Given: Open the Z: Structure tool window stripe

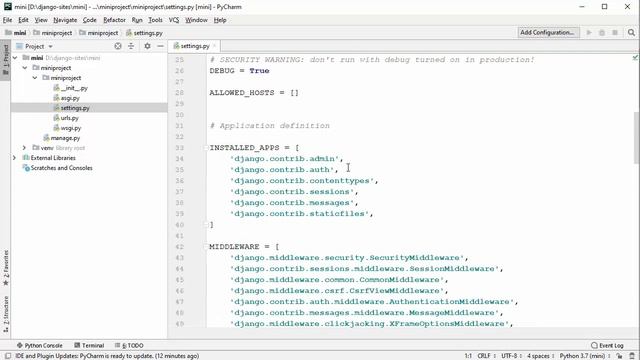Looking at the screenshot, I should pyautogui.click(x=5, y=315).
